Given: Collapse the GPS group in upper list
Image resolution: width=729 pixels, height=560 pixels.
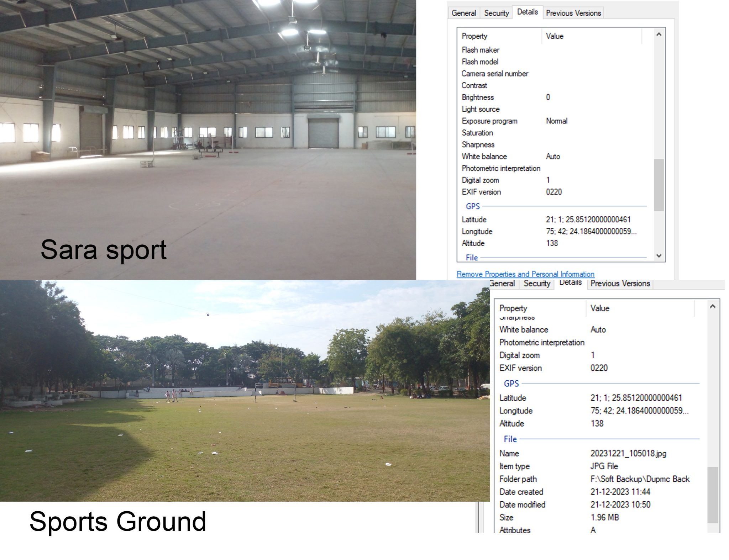Looking at the screenshot, I should 473,206.
